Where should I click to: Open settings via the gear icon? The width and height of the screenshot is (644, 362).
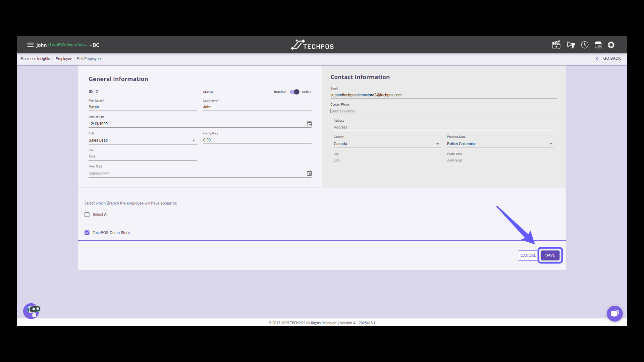coord(611,45)
